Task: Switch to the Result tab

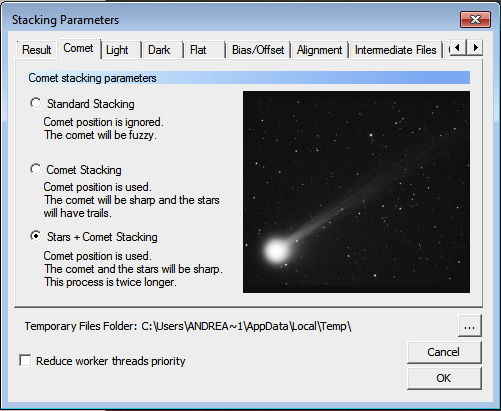Action: pyautogui.click(x=36, y=50)
